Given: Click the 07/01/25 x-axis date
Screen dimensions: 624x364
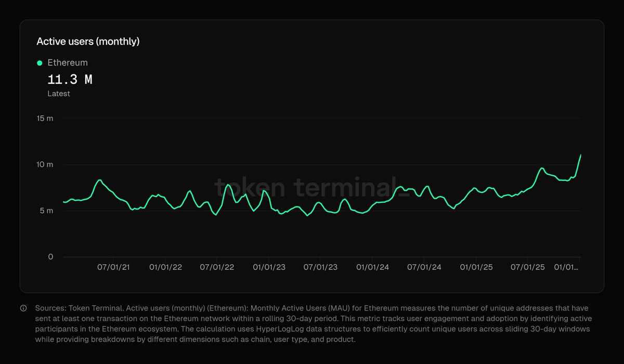Looking at the screenshot, I should click(x=528, y=267).
